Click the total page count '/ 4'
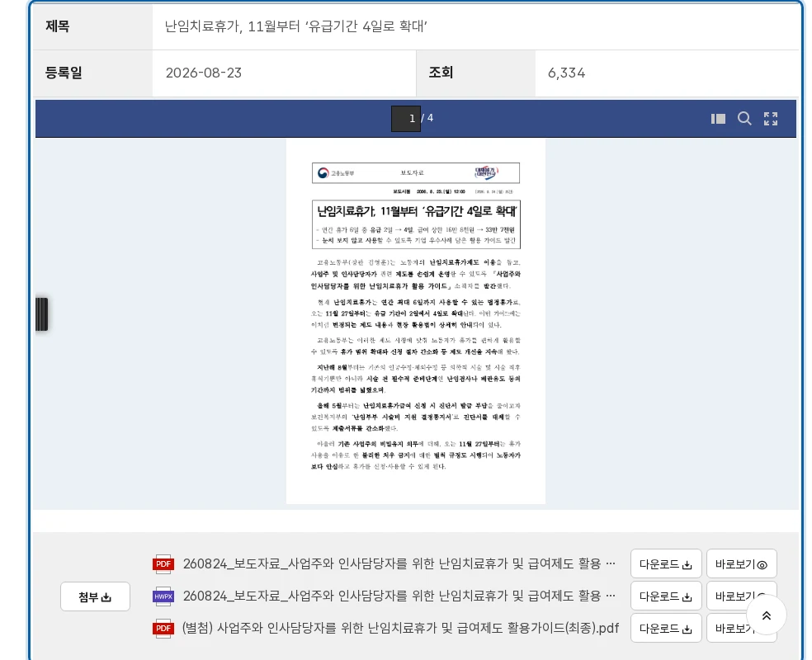The width and height of the screenshot is (812, 660). [427, 118]
